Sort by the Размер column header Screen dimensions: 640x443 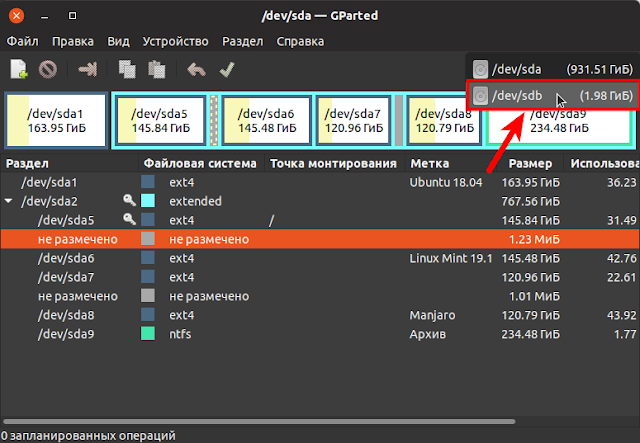point(530,163)
